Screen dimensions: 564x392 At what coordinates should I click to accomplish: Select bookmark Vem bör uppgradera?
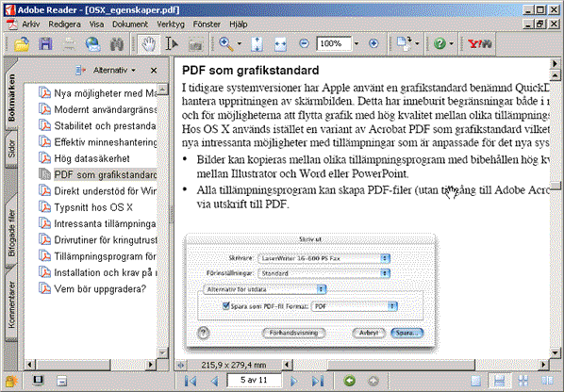(92, 288)
